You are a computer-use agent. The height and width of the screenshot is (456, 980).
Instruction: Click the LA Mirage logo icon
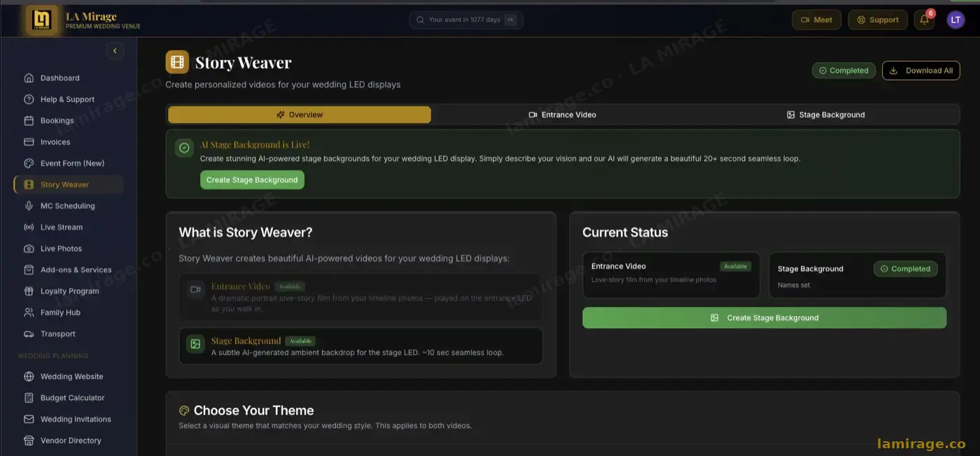42,20
